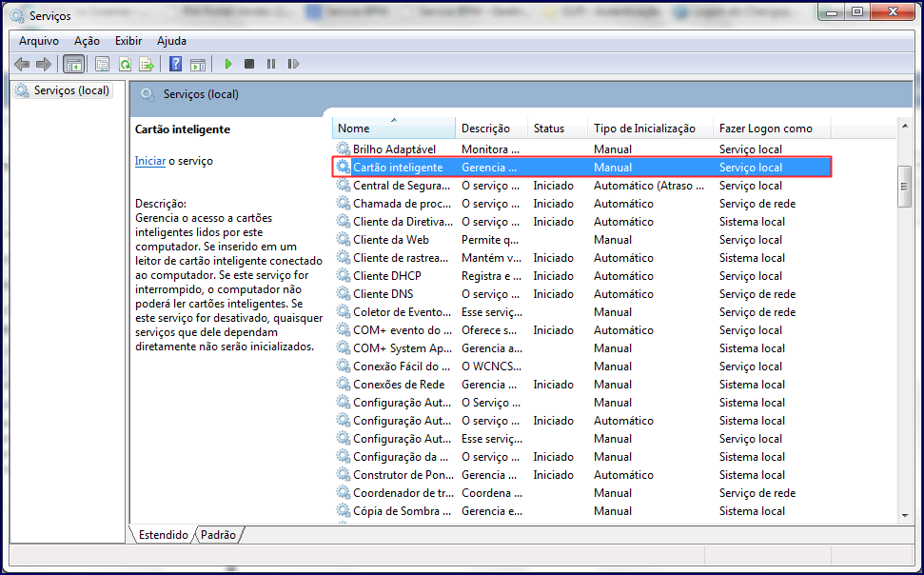This screenshot has width=924, height=575.
Task: Click the Coordena ... description cell
Action: point(491,493)
